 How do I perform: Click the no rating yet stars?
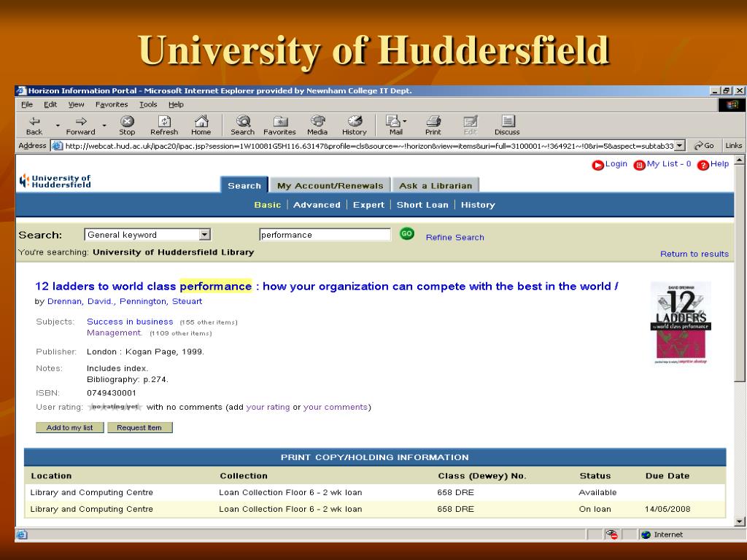[115, 407]
